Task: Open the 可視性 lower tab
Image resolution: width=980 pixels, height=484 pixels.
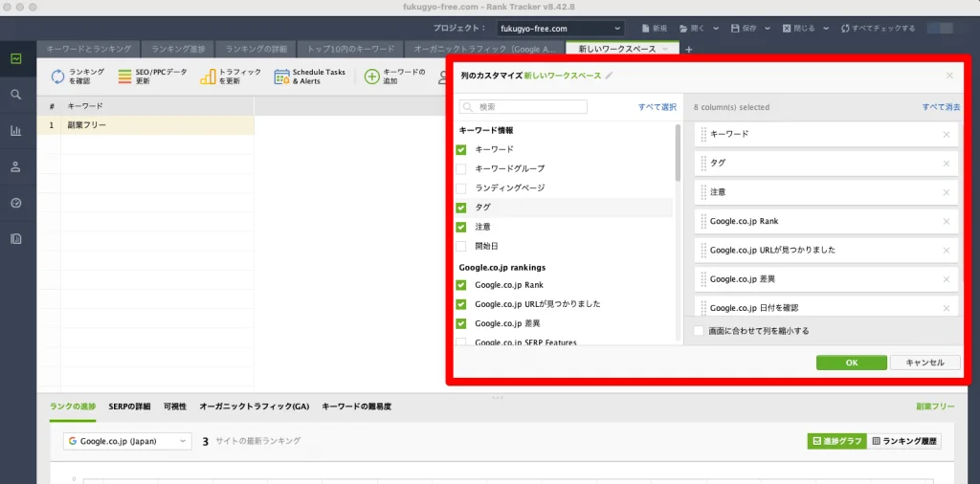Action: [x=175, y=407]
